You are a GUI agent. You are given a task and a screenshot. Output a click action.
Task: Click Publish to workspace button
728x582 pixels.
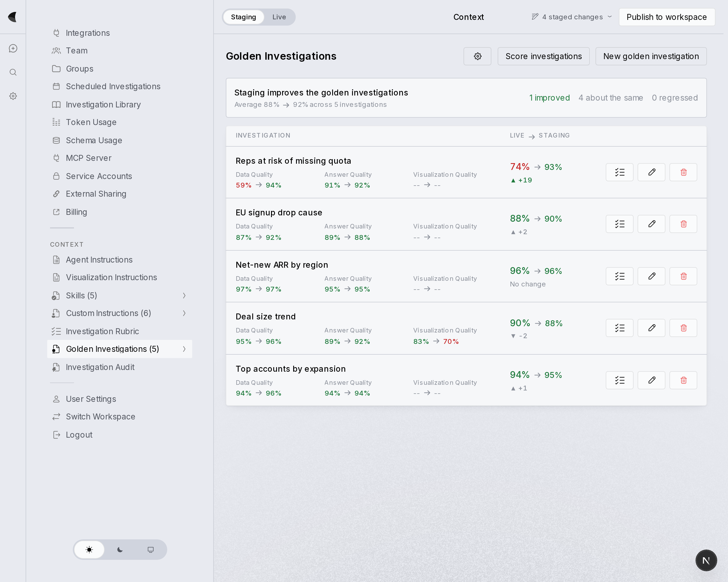667,17
